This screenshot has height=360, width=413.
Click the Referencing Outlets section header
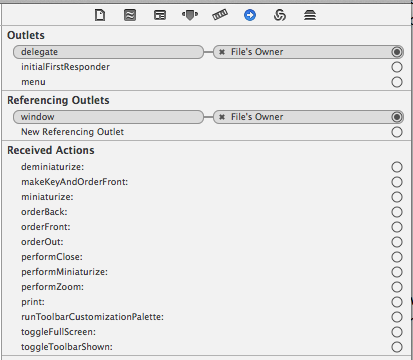58,100
